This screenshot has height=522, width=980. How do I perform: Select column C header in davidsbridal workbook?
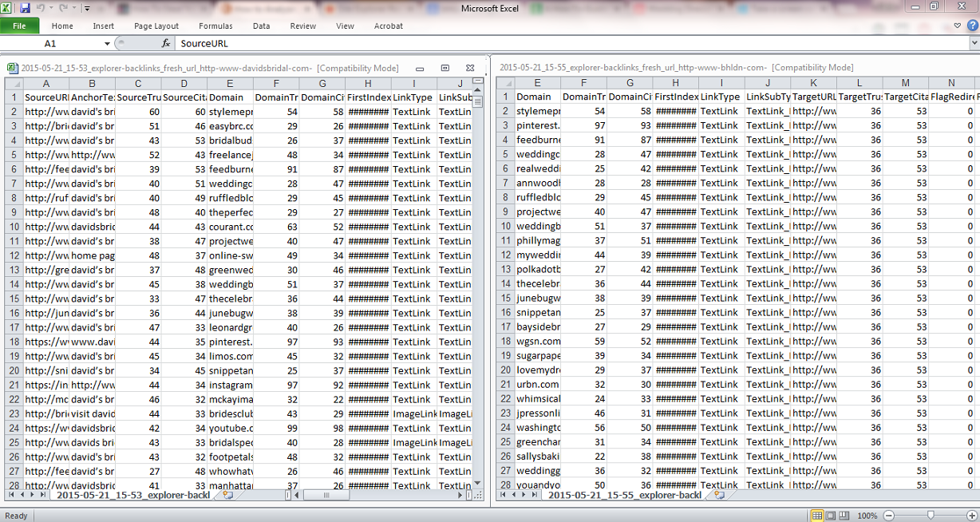[x=138, y=83]
